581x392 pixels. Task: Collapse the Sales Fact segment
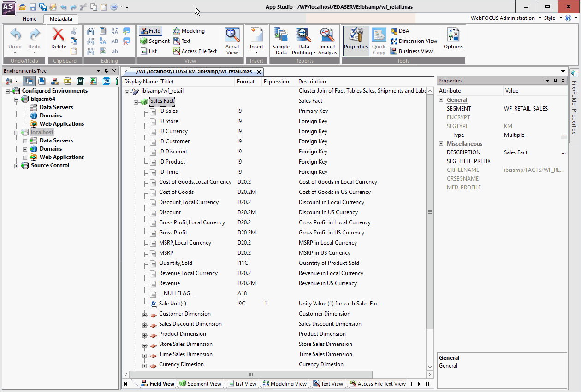pos(136,102)
